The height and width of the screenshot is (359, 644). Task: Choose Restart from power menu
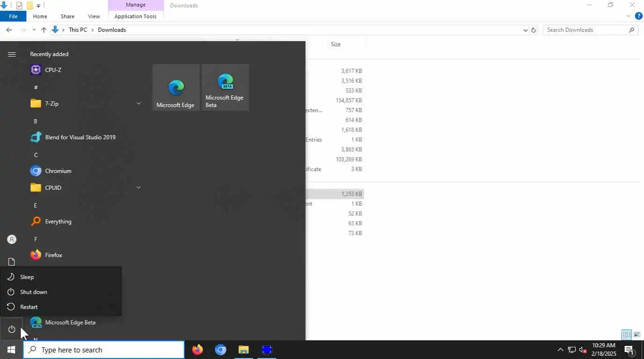(61, 307)
